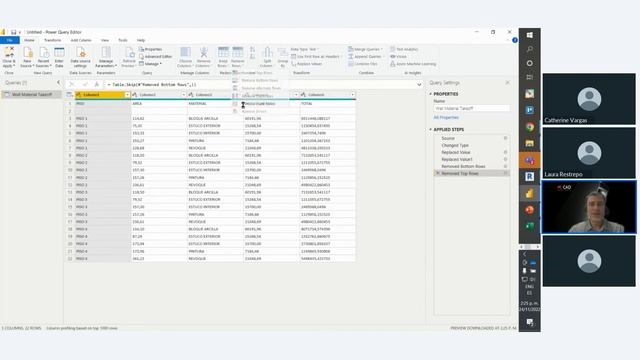Image resolution: width=640 pixels, height=360 pixels.
Task: Click Column1 data type icon
Action: click(78, 95)
